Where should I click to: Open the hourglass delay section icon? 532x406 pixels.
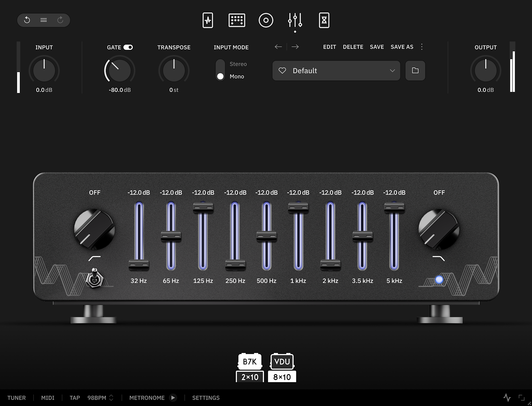tap(324, 20)
